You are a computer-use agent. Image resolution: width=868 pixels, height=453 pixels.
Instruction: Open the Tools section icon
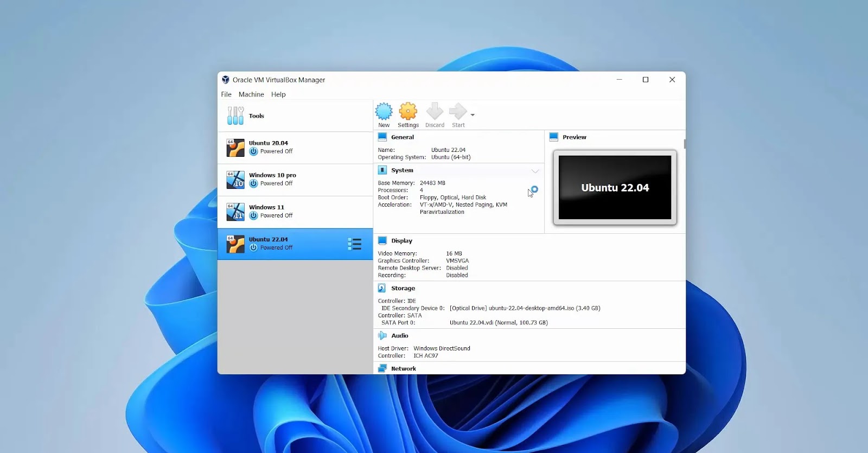point(235,116)
